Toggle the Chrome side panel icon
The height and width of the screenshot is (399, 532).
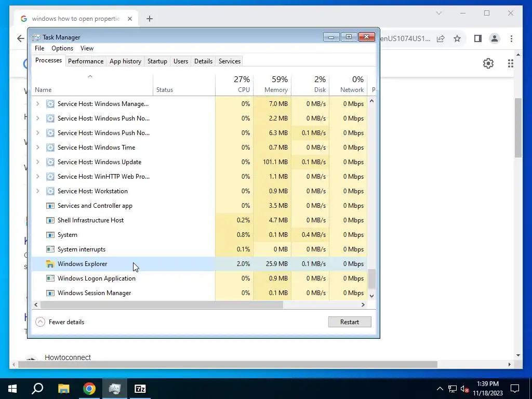[478, 38]
